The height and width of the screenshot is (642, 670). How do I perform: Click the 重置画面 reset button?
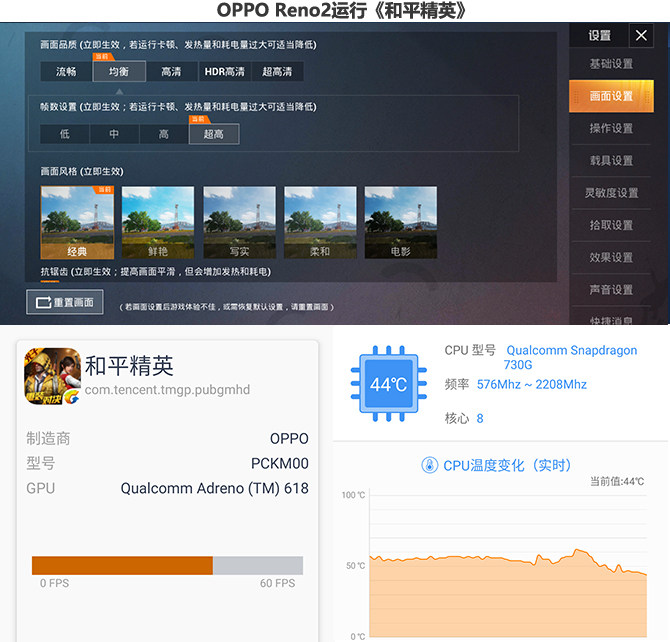(x=65, y=302)
